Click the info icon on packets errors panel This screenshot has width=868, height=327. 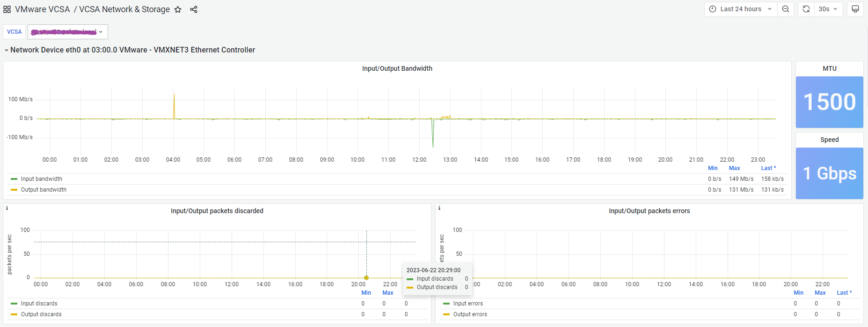[439, 208]
